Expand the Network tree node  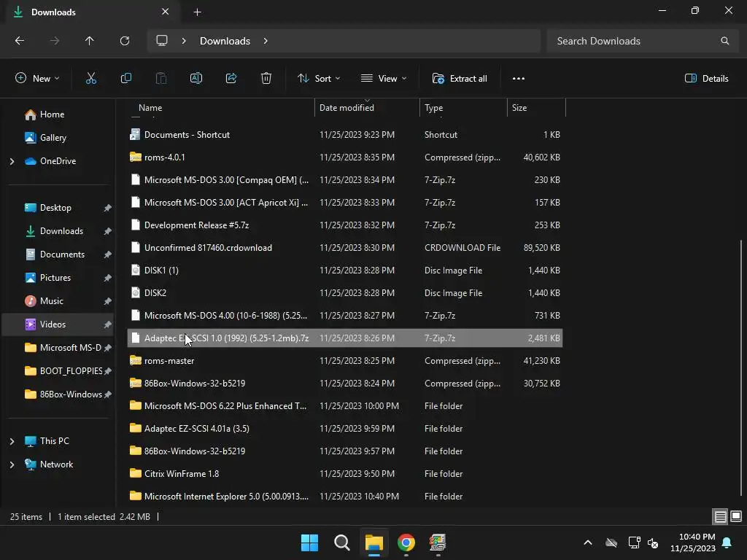pos(12,464)
